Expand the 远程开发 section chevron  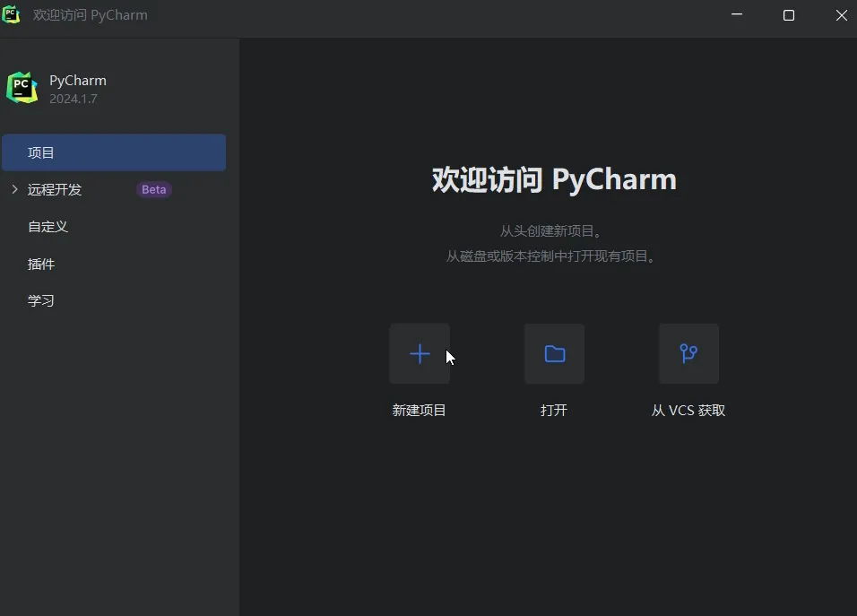click(x=14, y=189)
